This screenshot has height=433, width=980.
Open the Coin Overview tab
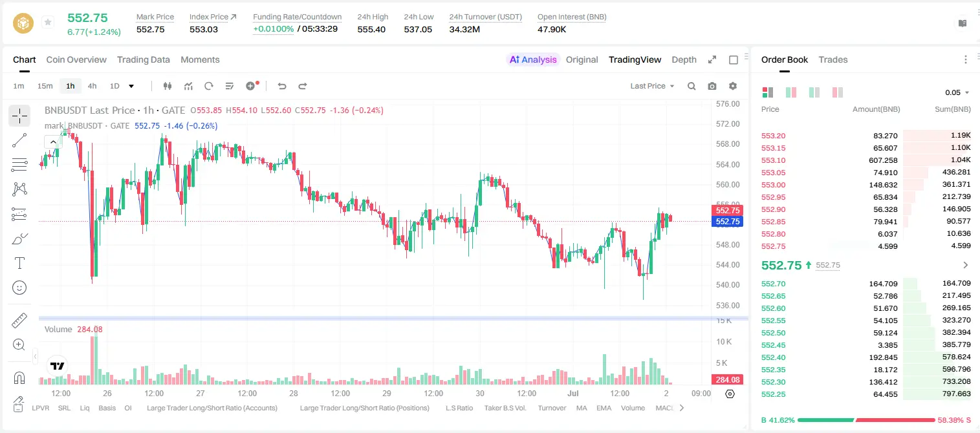pos(76,59)
